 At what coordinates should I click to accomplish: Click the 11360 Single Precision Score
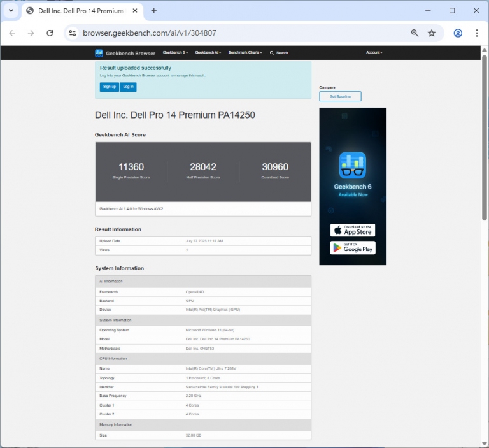coord(131,167)
